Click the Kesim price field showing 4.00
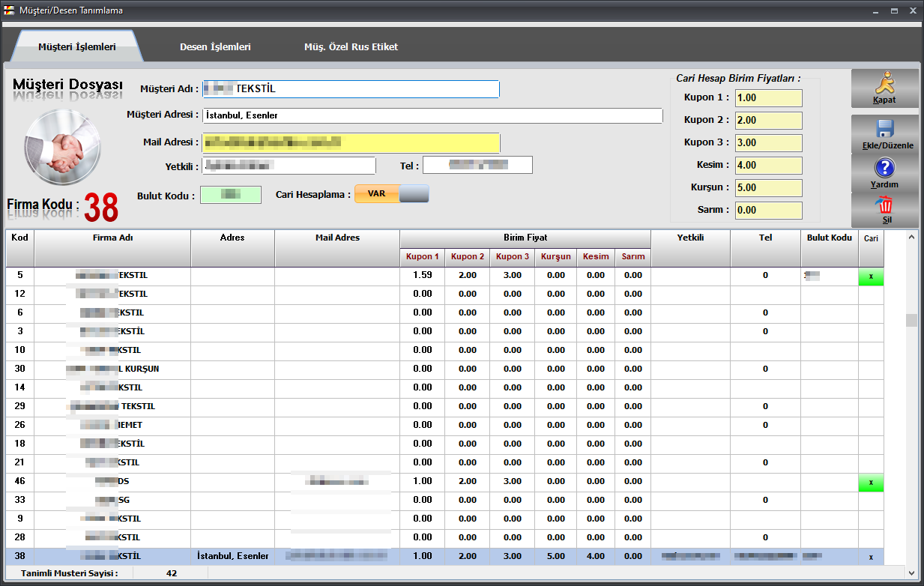The width and height of the screenshot is (924, 586). (x=768, y=166)
